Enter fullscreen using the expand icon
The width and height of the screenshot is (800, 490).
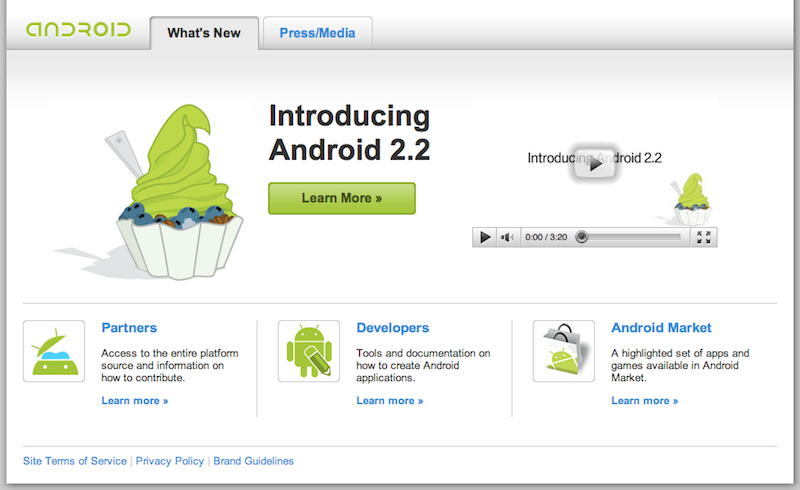coord(704,237)
